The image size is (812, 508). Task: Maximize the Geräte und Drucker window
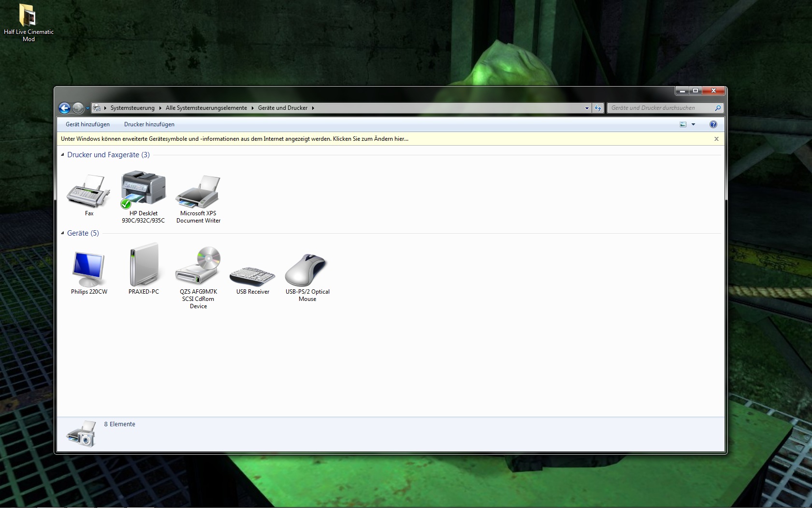click(696, 90)
